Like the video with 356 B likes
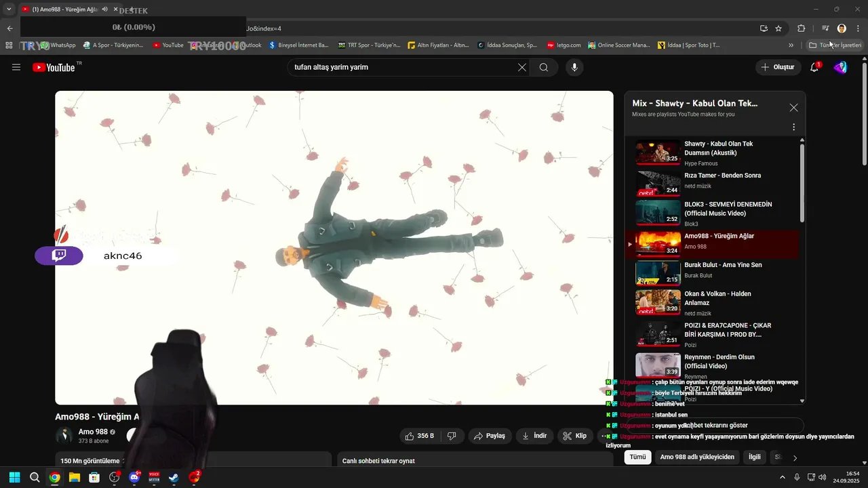 [x=419, y=436]
